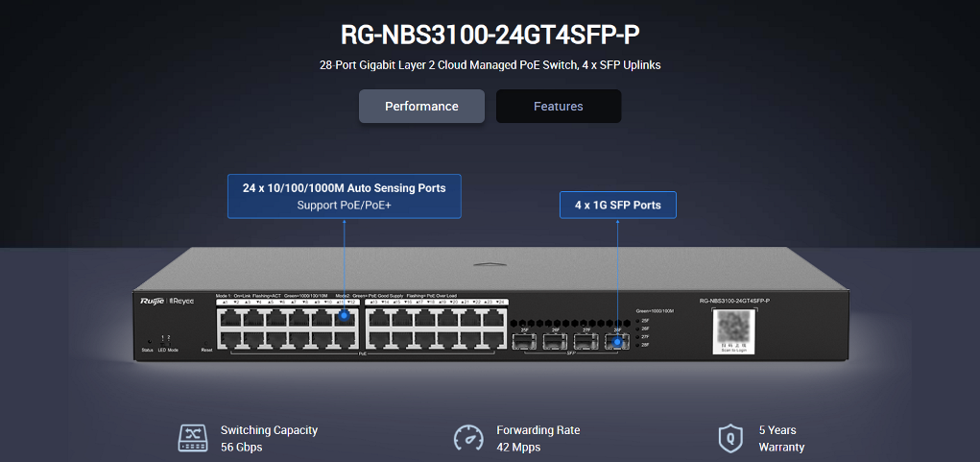Screen dimensions: 980x462
Task: Click the Status LED on the switch
Action: (x=148, y=343)
